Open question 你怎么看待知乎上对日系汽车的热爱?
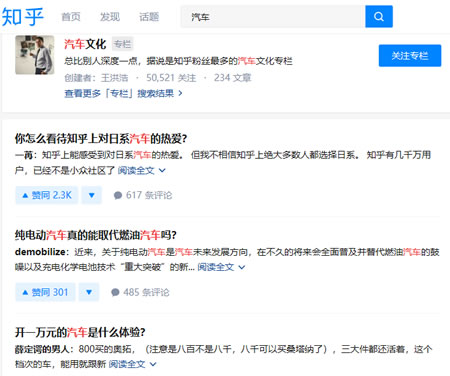450x376 pixels. click(x=101, y=139)
